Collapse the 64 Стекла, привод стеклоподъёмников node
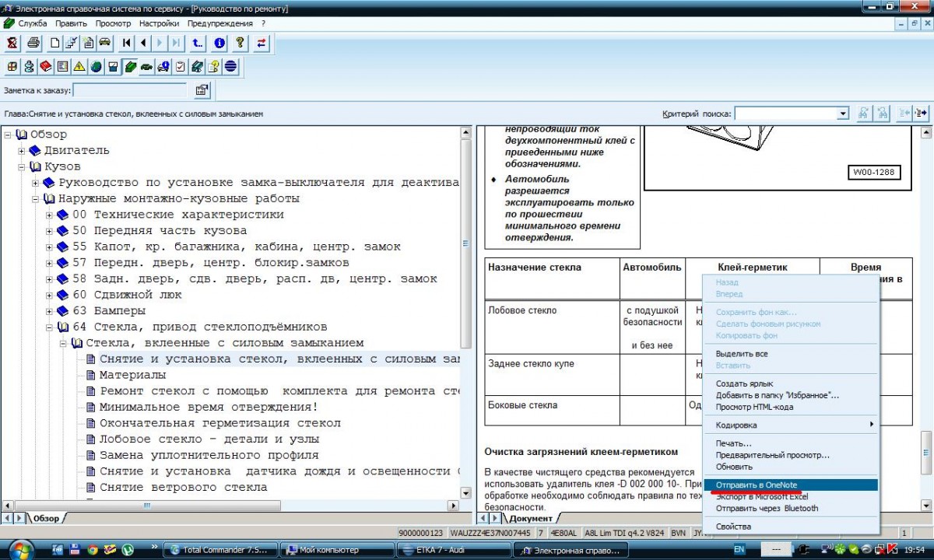934x560 pixels. click(x=50, y=327)
